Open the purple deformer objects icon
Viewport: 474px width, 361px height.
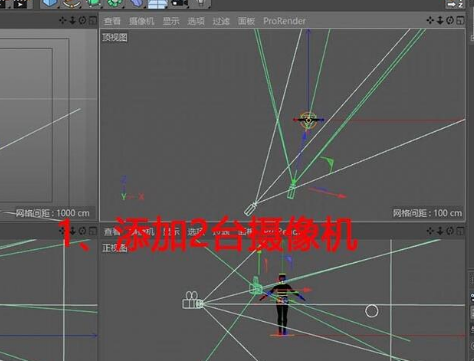point(136,3)
